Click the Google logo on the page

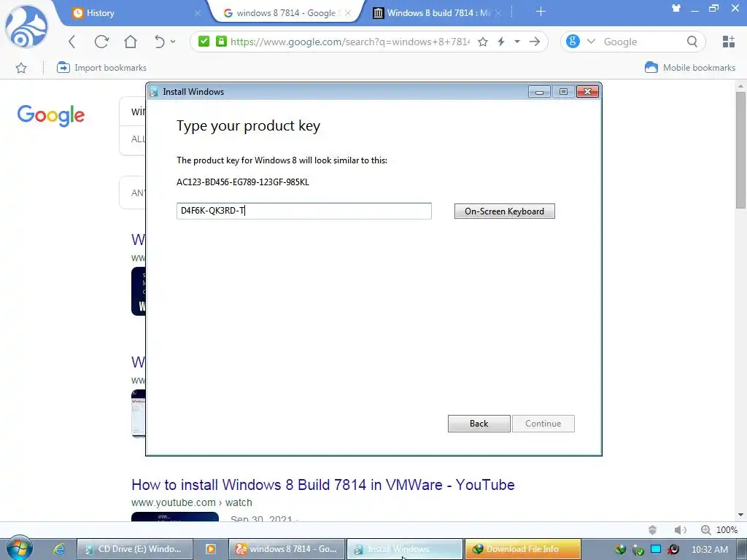[x=51, y=115]
